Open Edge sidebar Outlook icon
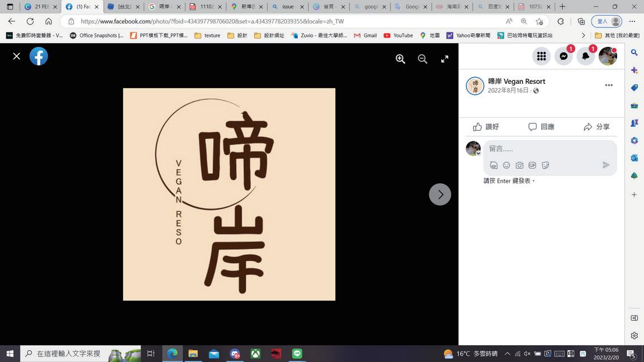Viewport: 644px width, 362px height. 634,158
